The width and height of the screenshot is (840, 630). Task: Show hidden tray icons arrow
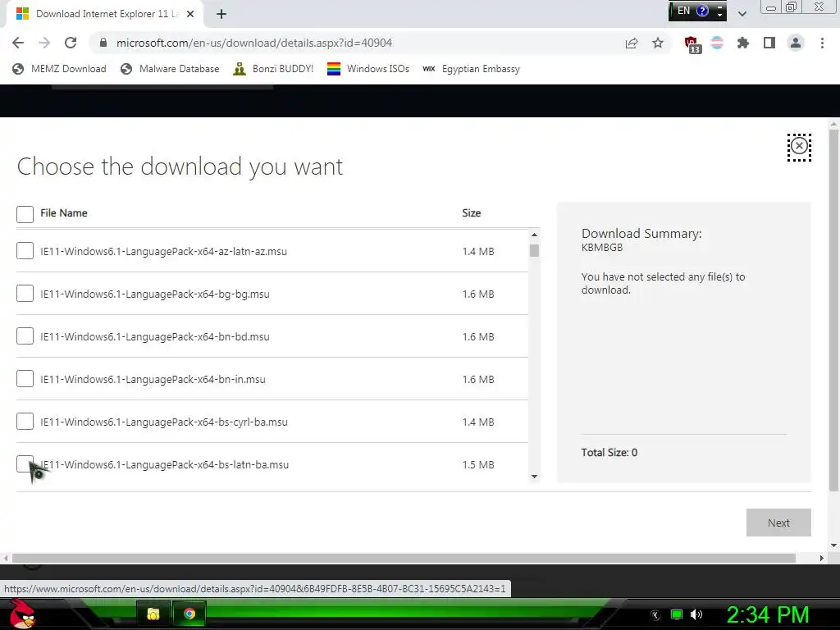point(655,615)
